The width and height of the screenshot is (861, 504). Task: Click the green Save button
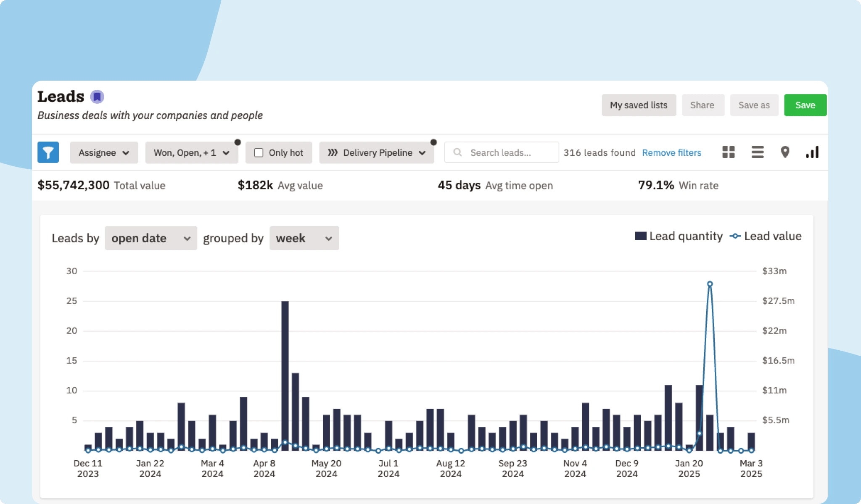805,105
